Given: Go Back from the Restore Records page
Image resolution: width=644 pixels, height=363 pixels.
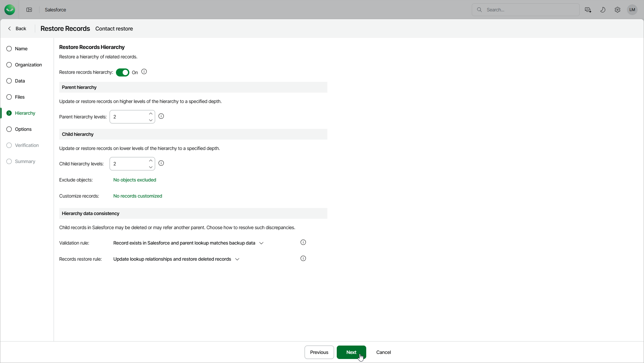Looking at the screenshot, I should point(17,29).
